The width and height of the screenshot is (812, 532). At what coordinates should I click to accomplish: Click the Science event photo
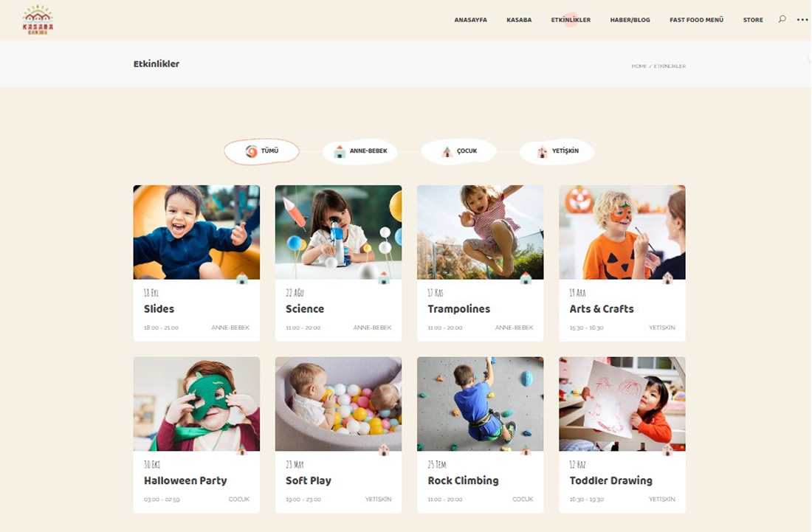[338, 232]
